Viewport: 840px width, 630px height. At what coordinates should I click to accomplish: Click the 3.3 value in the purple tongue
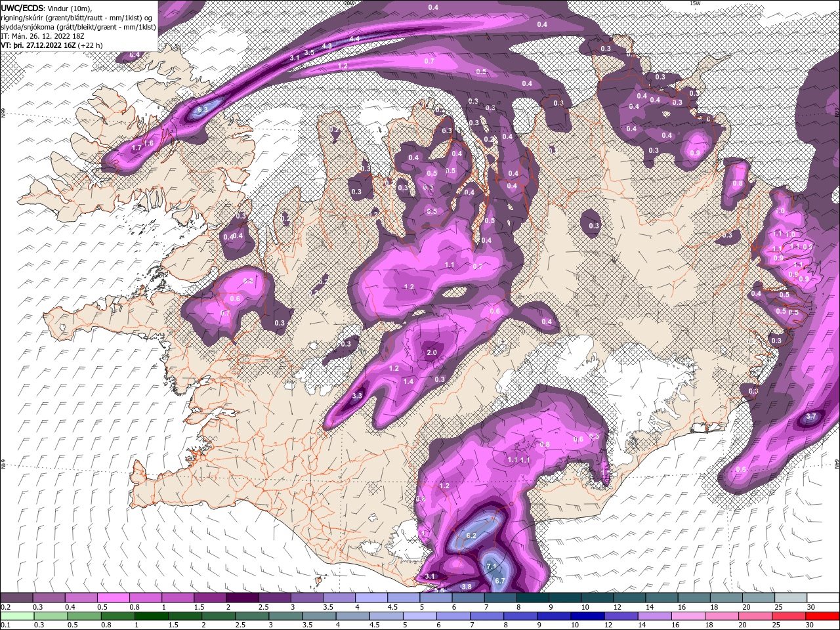(357, 396)
